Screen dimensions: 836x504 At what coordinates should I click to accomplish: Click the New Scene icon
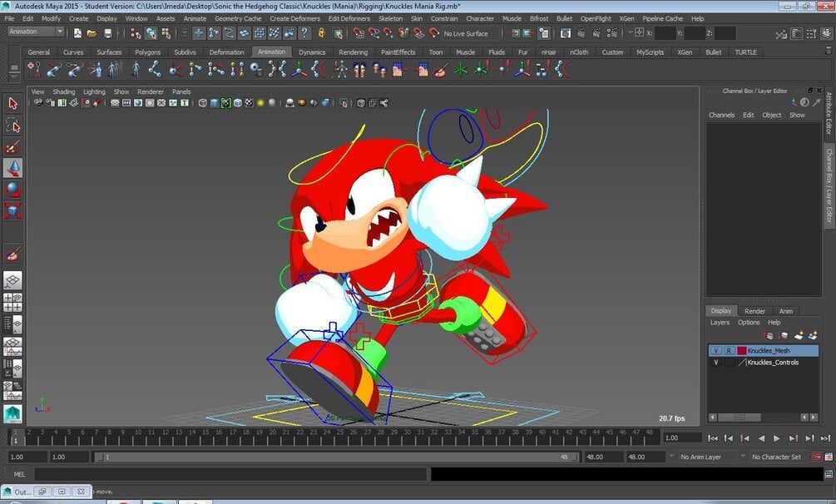point(78,33)
